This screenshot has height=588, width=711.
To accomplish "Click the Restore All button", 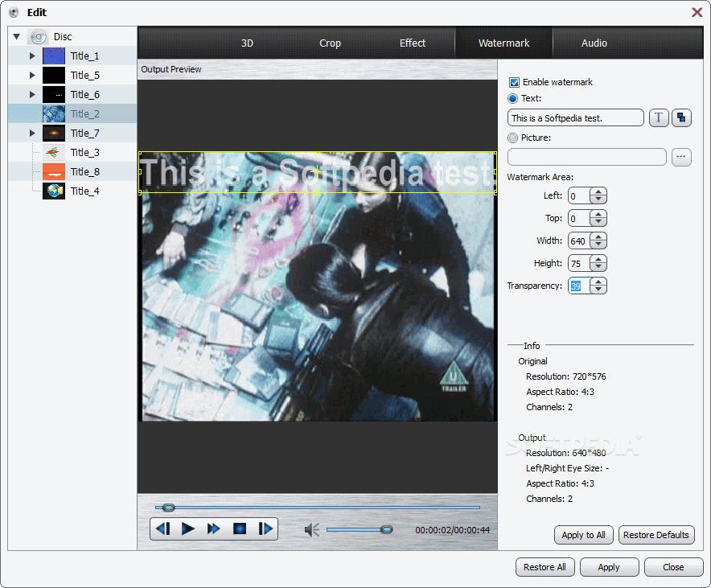I will (545, 567).
